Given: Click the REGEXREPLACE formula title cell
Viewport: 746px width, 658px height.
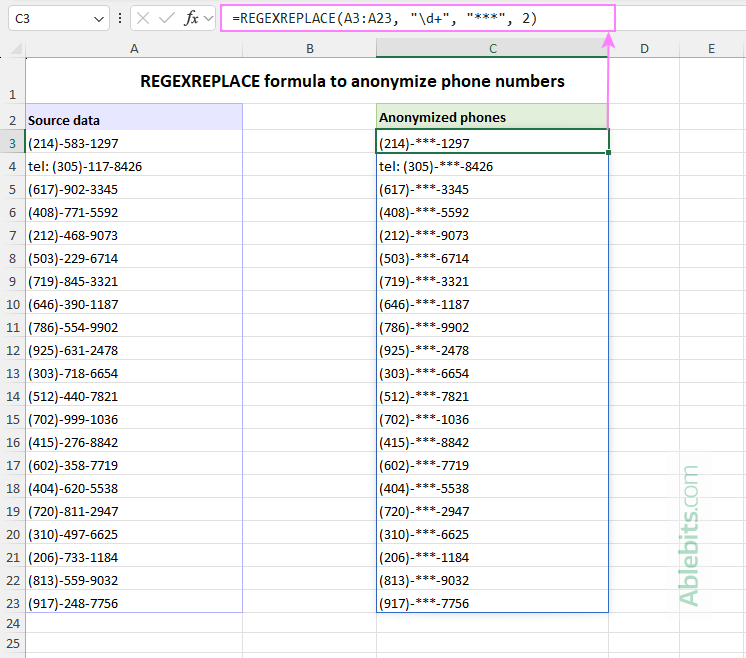Looking at the screenshot, I should click(x=317, y=81).
